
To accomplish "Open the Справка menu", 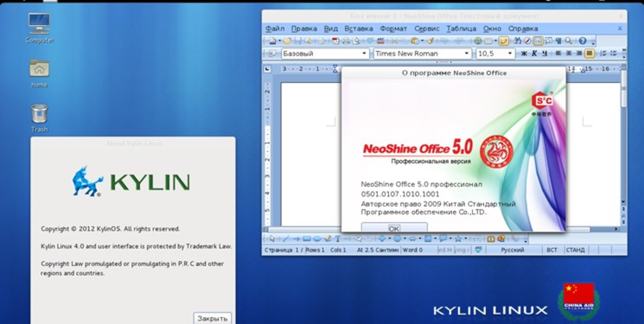I will (523, 28).
